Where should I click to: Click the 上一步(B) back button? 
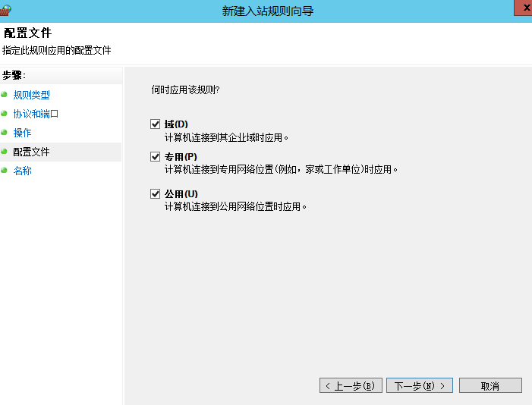351,386
